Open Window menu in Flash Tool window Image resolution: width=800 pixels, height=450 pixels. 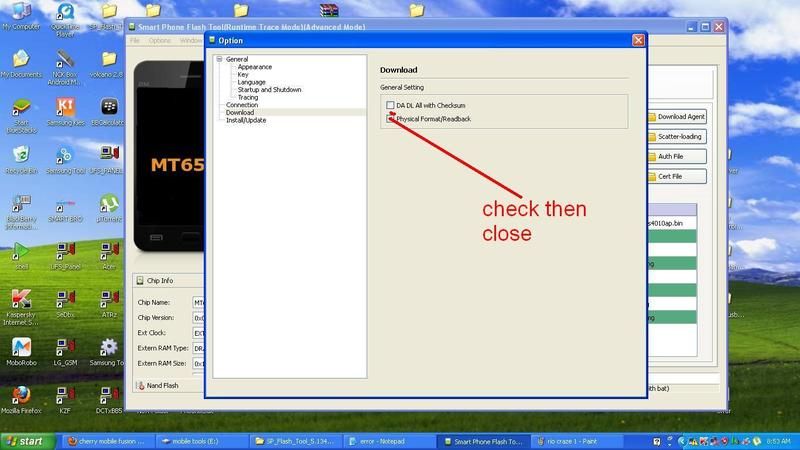(191, 40)
